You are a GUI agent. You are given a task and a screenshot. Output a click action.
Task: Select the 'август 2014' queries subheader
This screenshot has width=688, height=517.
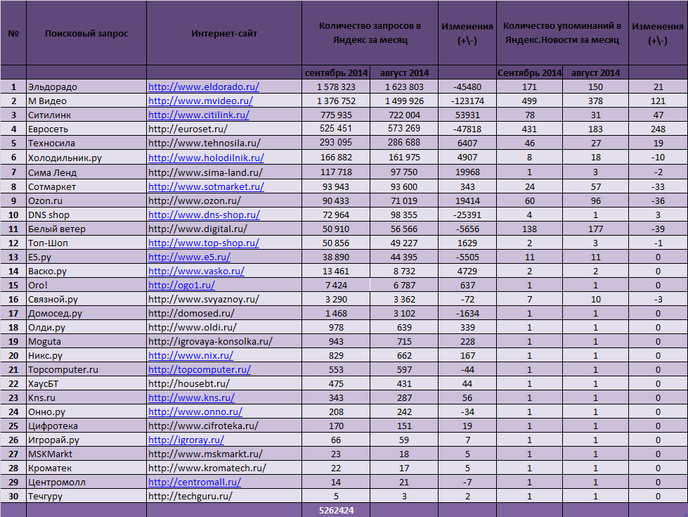[404, 73]
